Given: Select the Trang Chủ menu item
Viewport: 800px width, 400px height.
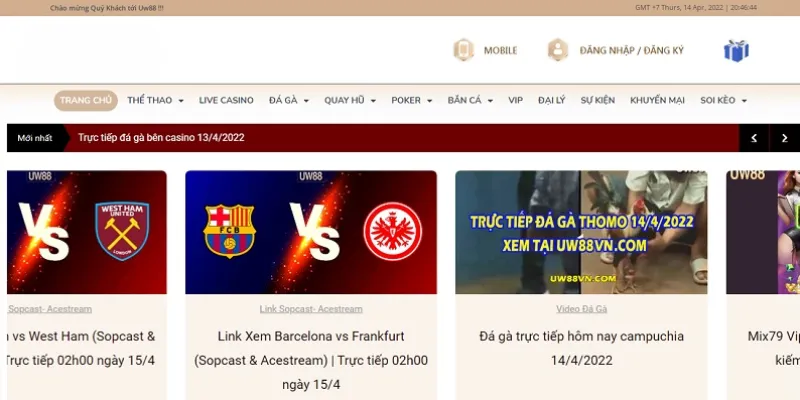Looking at the screenshot, I should point(86,101).
